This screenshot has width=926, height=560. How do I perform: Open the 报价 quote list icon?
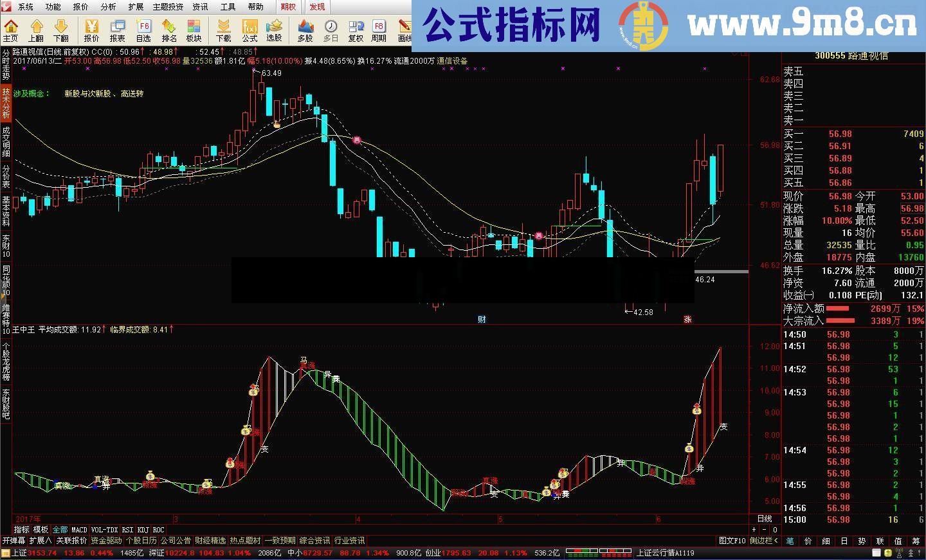(x=92, y=30)
